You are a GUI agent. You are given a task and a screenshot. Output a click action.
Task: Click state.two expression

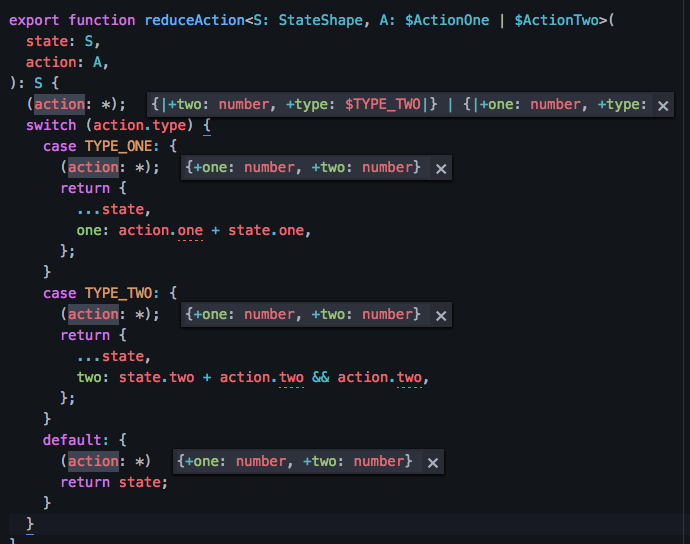click(x=156, y=377)
